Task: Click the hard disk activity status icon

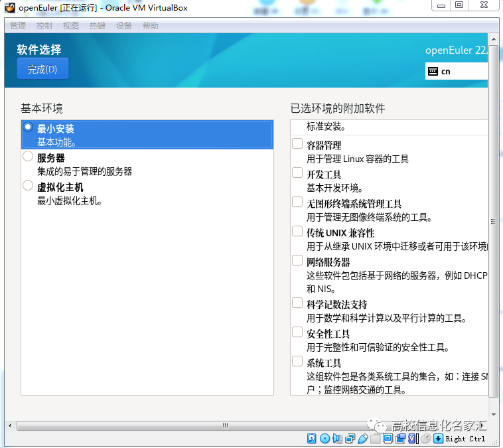Action: point(311,438)
